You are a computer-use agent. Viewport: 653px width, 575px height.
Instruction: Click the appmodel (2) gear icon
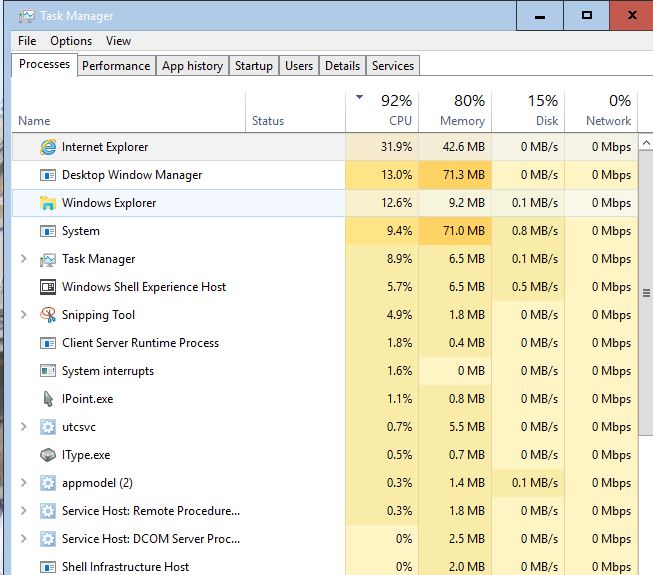(48, 483)
